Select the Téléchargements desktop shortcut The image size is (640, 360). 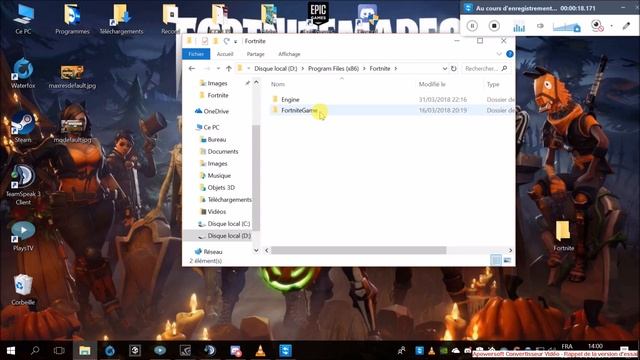tap(121, 20)
